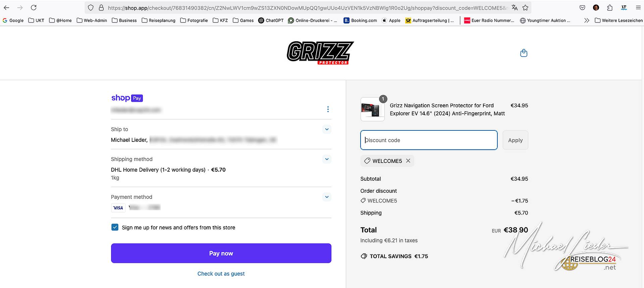The height and width of the screenshot is (288, 644).
Task: Open the UKT bookmark folder
Action: (x=36, y=20)
